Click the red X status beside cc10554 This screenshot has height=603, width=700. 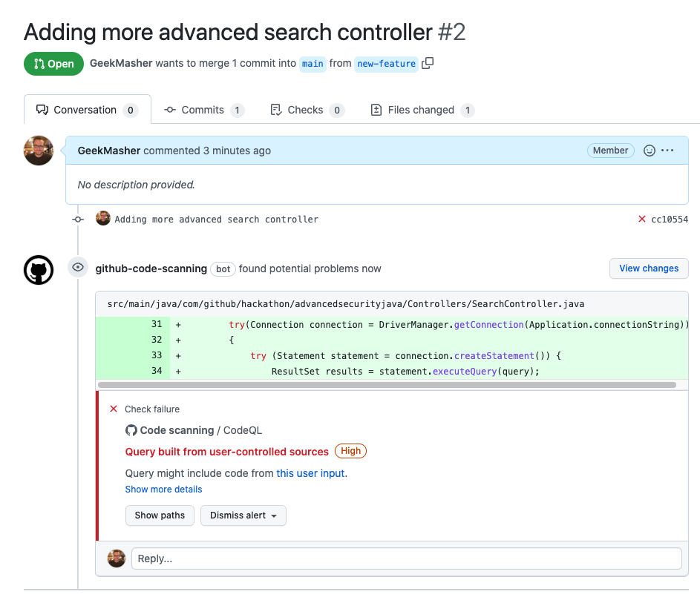point(642,219)
